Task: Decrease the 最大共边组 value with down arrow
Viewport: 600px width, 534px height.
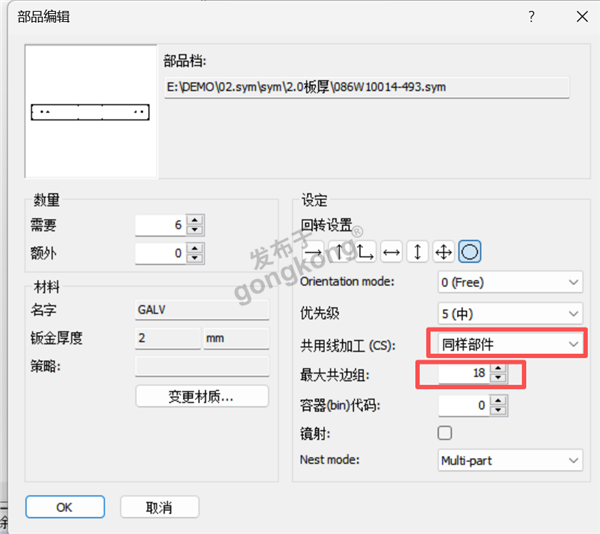Action: (x=499, y=381)
